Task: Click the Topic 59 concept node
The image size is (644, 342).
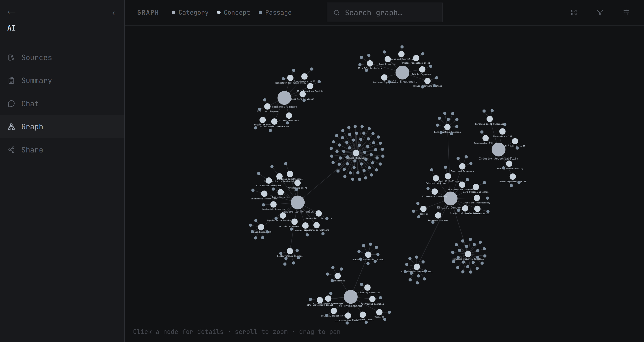Action: click(x=423, y=209)
